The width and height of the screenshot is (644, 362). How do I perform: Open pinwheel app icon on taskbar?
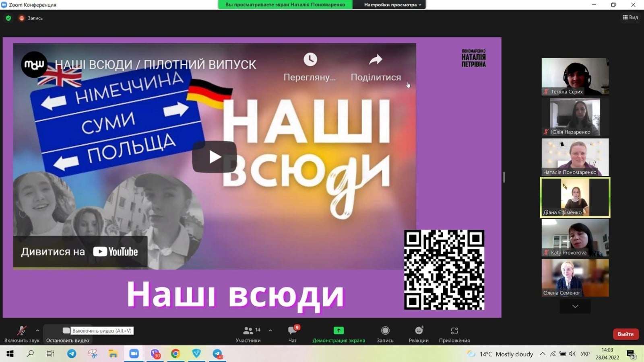(93, 354)
